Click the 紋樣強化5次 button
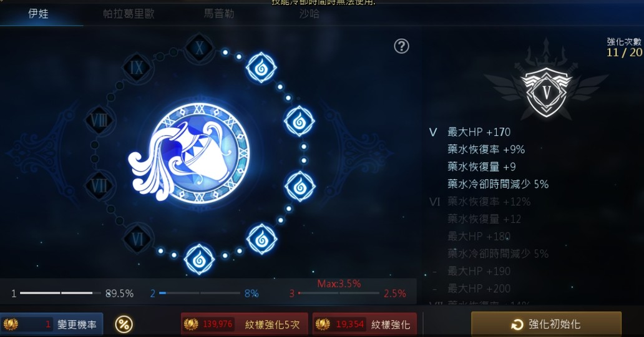Image resolution: width=644 pixels, height=337 pixels. pos(245,325)
